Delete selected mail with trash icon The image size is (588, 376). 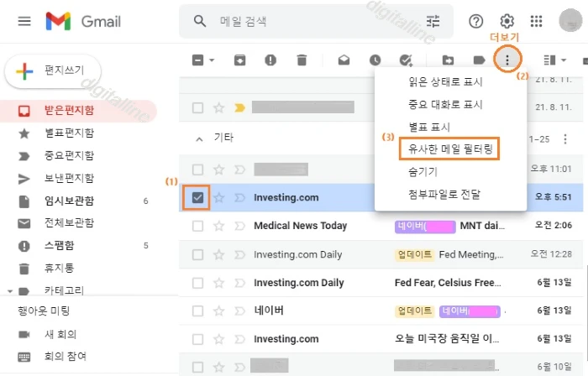click(302, 60)
